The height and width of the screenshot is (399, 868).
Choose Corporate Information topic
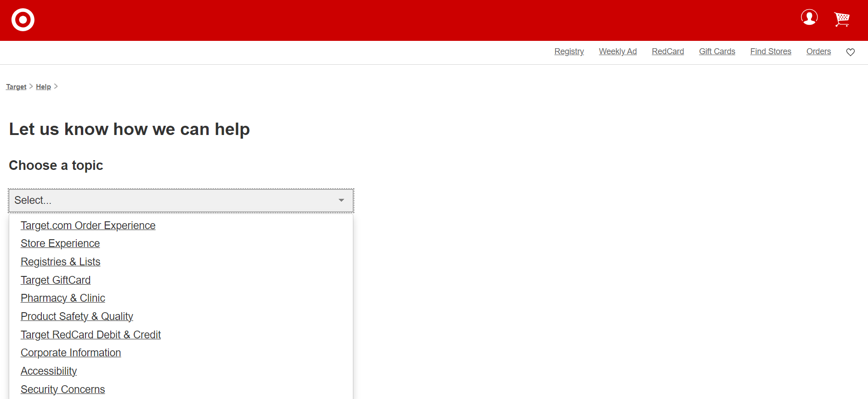pyautogui.click(x=71, y=353)
